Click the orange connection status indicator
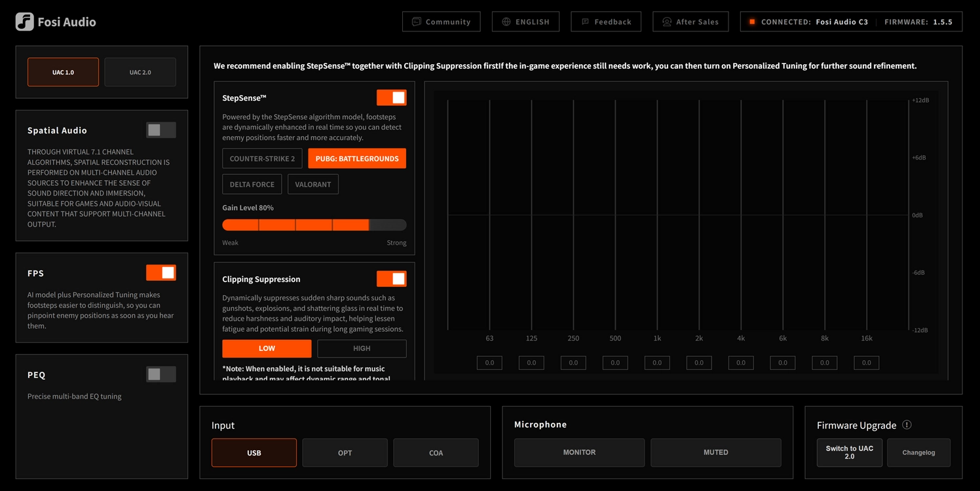The image size is (980, 491). coord(752,22)
